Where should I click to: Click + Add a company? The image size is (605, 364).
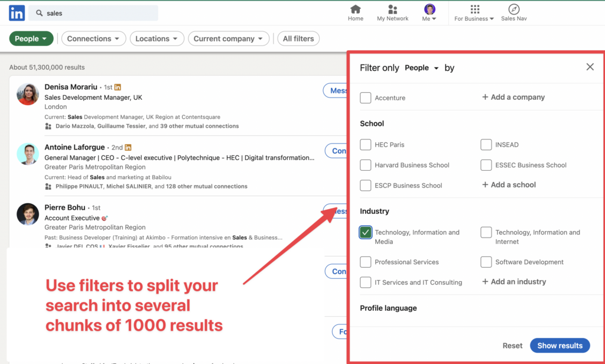coord(513,97)
